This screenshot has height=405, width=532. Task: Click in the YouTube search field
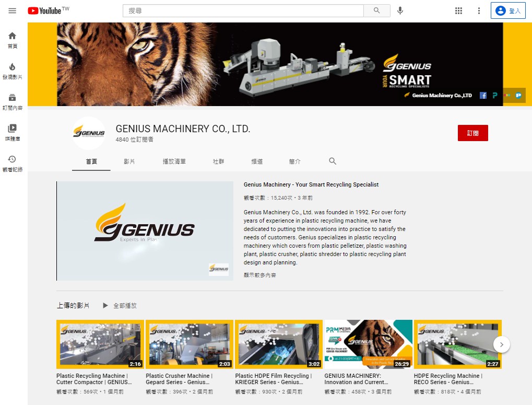point(243,10)
